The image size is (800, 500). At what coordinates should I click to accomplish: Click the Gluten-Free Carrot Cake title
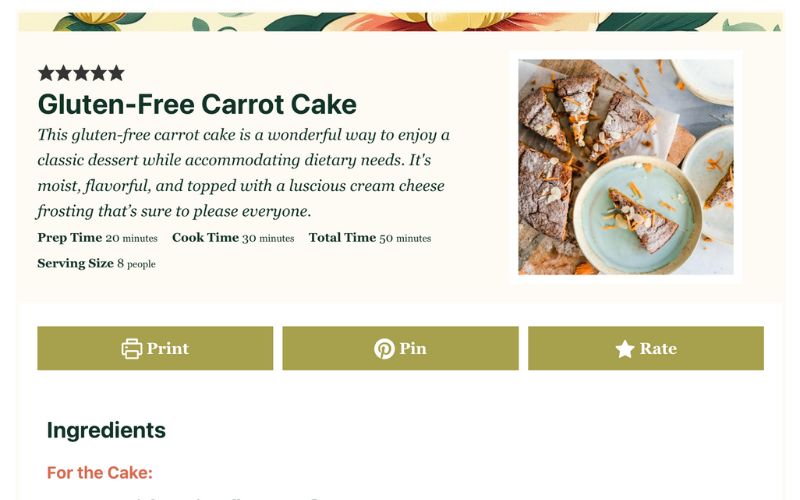197,104
